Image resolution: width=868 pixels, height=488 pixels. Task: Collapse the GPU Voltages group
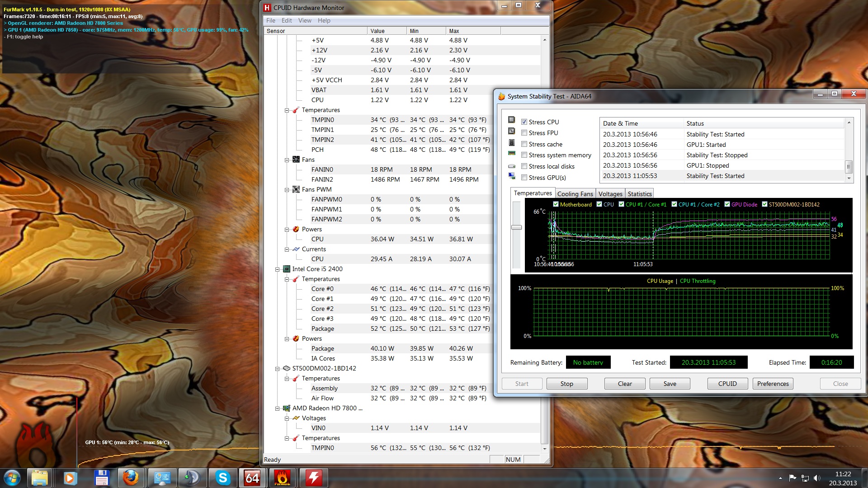[x=287, y=418]
